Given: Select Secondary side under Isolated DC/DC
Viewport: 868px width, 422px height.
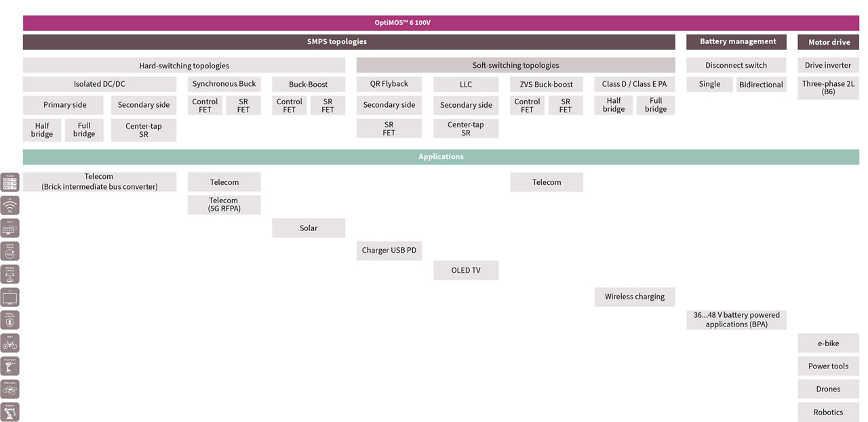Looking at the screenshot, I should 144,105.
